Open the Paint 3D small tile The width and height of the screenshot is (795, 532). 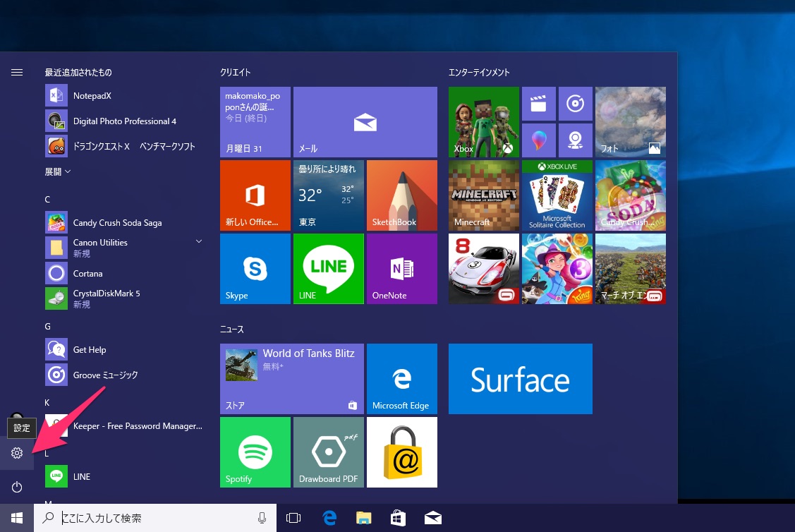538,140
